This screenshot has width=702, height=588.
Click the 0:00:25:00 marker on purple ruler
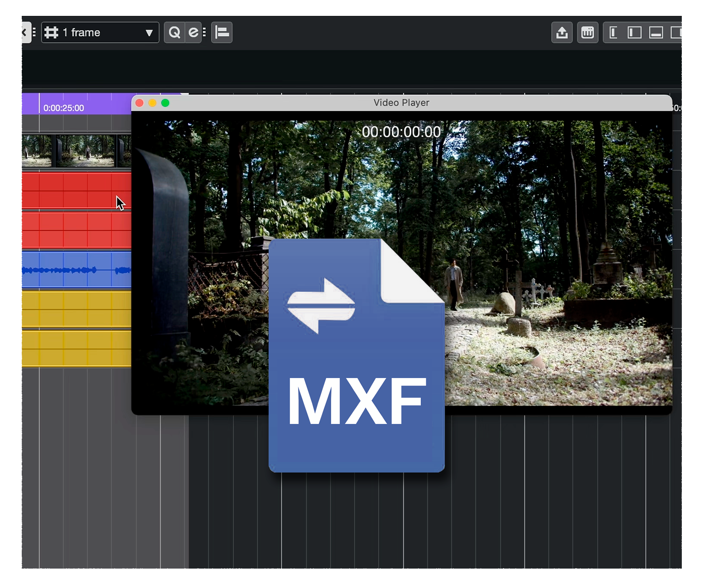[x=63, y=108]
